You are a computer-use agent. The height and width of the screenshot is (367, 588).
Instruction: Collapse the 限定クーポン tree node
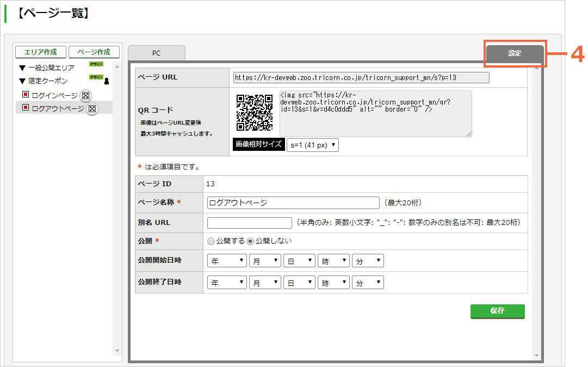pos(22,81)
